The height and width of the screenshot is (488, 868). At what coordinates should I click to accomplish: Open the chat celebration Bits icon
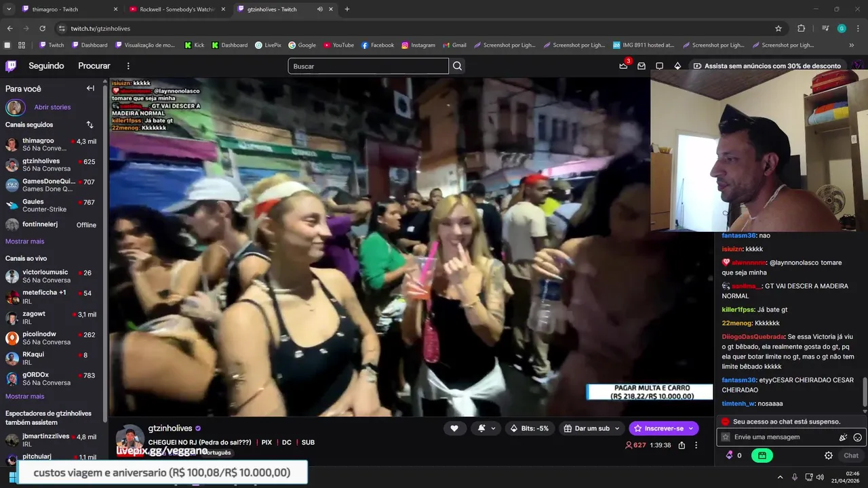tap(843, 437)
